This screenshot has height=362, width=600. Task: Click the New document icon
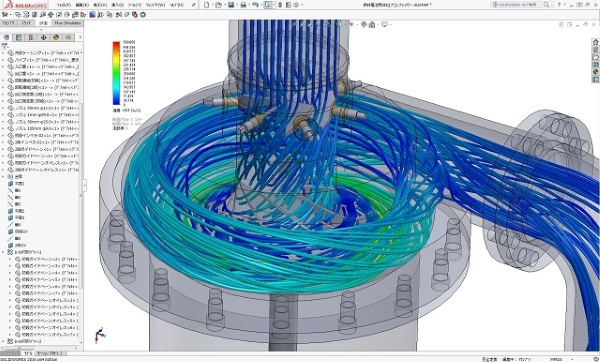click(x=207, y=5)
